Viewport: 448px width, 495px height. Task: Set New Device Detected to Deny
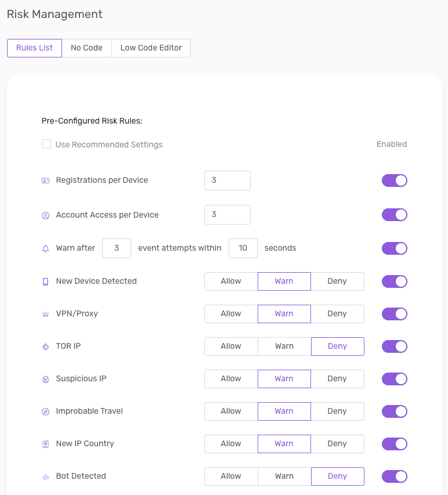[337, 281]
